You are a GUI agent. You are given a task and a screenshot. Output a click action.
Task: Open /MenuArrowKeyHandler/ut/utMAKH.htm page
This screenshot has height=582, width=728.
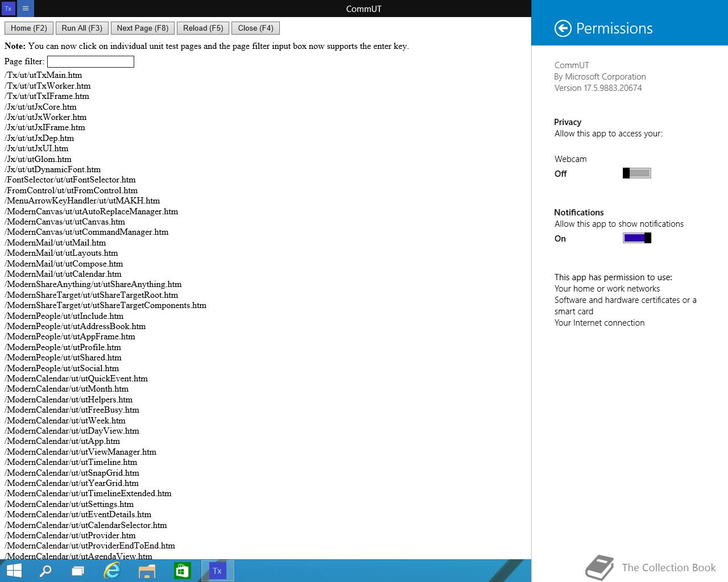(x=82, y=201)
